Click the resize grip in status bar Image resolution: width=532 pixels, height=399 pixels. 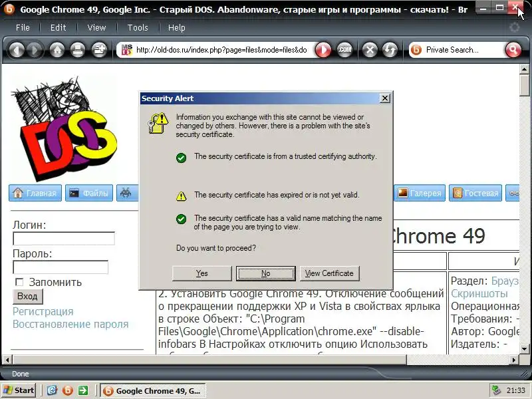pyautogui.click(x=525, y=374)
